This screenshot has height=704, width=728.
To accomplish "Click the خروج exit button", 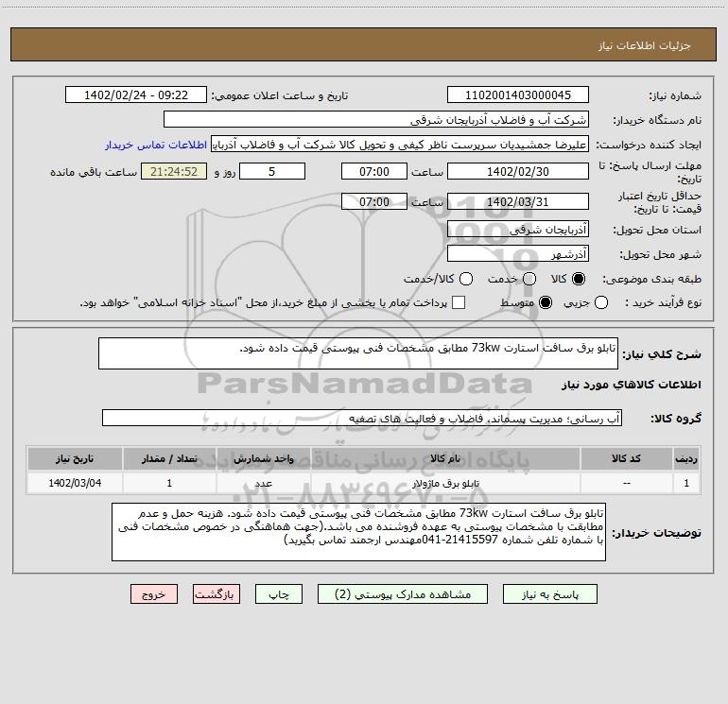I will click(154, 594).
